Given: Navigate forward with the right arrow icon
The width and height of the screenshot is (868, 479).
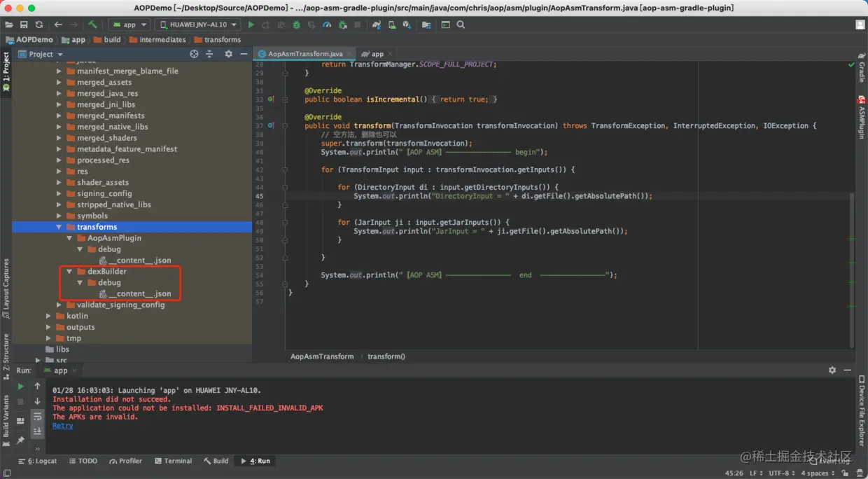Looking at the screenshot, I should (x=73, y=25).
